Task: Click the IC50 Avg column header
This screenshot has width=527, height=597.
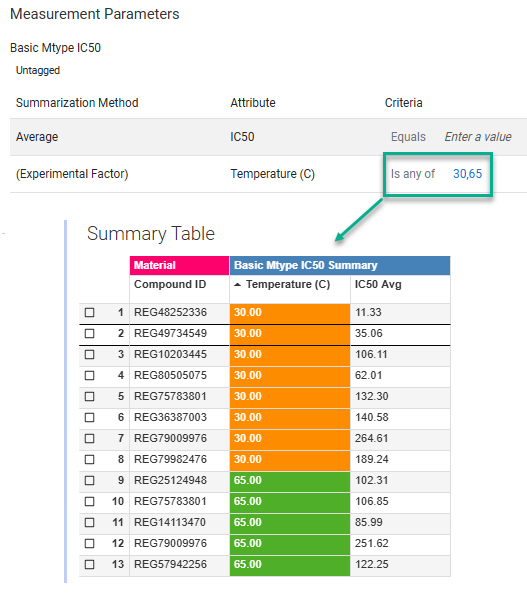Action: (x=378, y=284)
